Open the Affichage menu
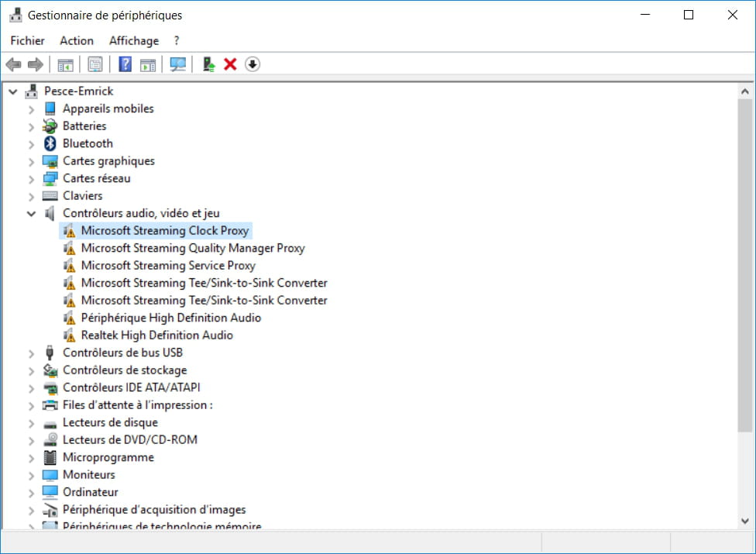The height and width of the screenshot is (554, 756). coord(134,40)
